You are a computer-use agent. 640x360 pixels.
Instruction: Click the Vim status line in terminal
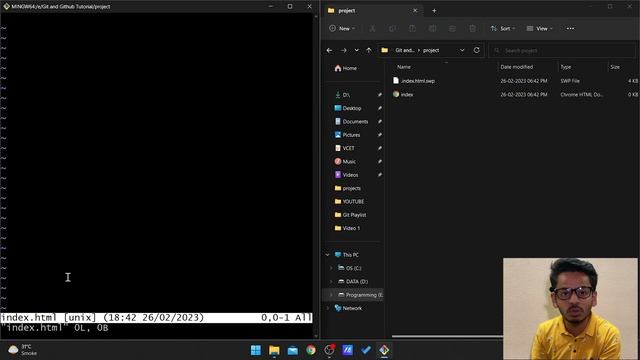pyautogui.click(x=156, y=318)
